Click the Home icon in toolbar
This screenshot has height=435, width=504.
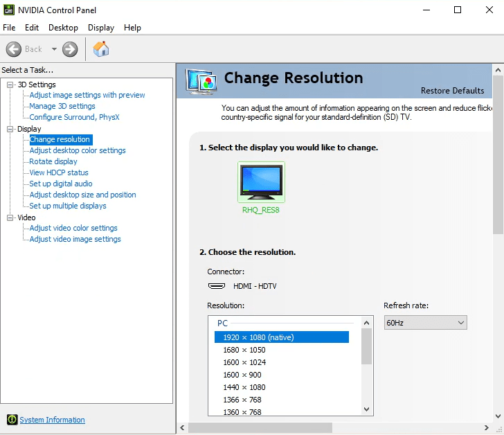pyautogui.click(x=101, y=49)
